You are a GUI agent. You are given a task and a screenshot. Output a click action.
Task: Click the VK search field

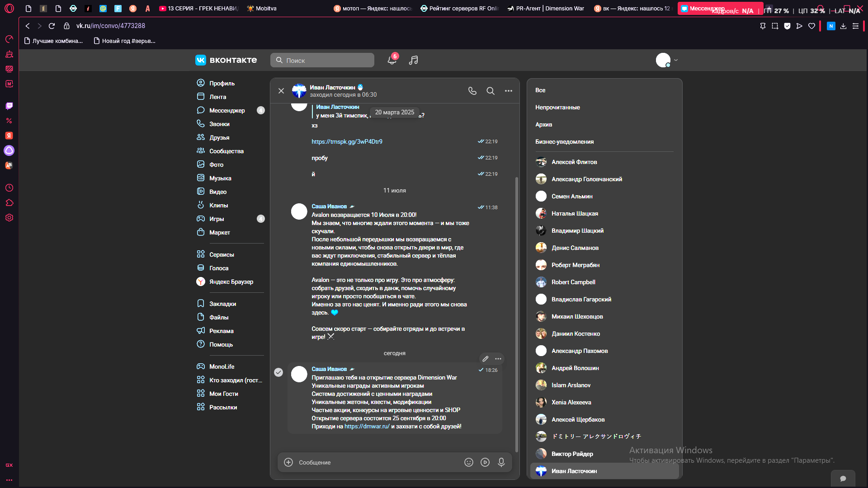322,60
